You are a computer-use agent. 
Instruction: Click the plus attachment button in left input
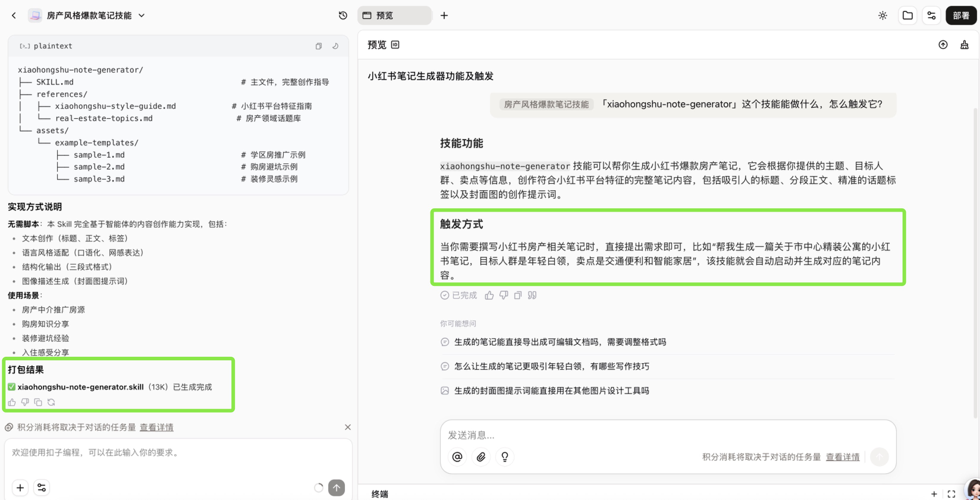pyautogui.click(x=20, y=488)
